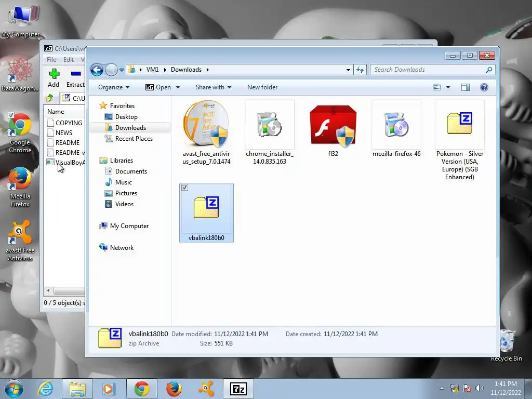Expand arrow after Downloads breadcrumb
532x399 pixels.
coord(208,70)
